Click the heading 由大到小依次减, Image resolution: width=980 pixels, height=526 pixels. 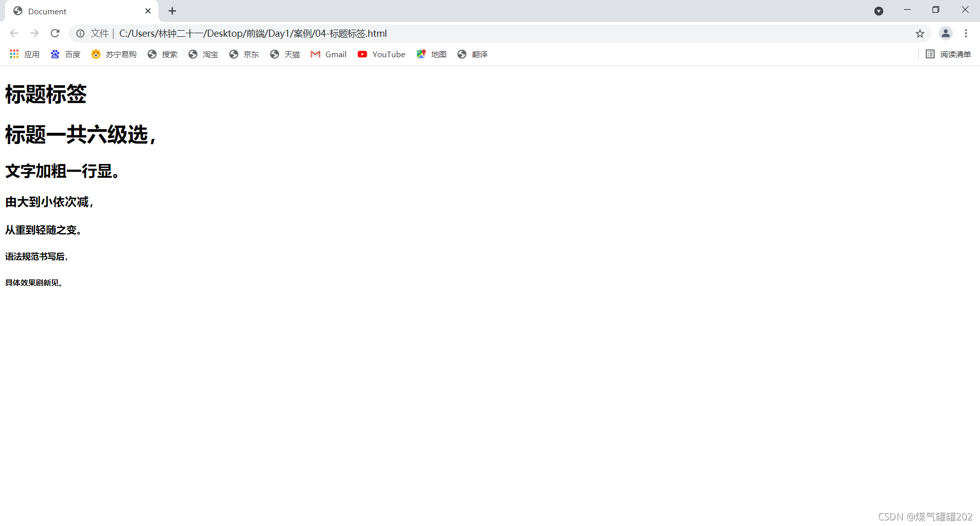tap(49, 202)
